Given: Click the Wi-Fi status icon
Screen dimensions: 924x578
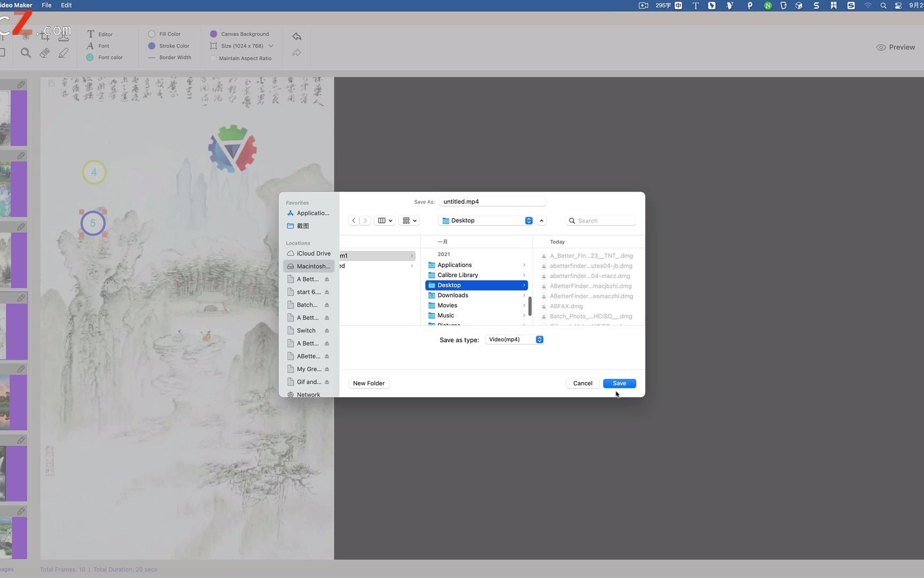Looking at the screenshot, I should coord(868,5).
